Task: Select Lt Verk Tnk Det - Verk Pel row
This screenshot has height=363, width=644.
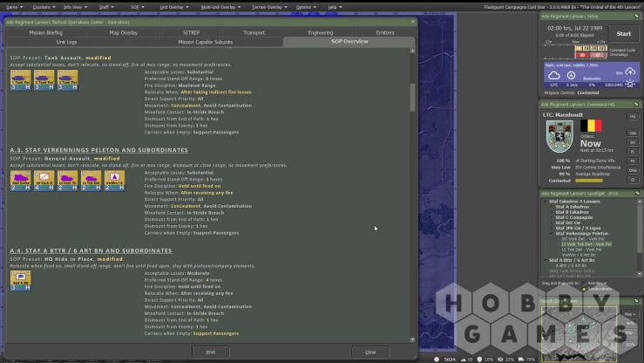Action: click(x=586, y=244)
